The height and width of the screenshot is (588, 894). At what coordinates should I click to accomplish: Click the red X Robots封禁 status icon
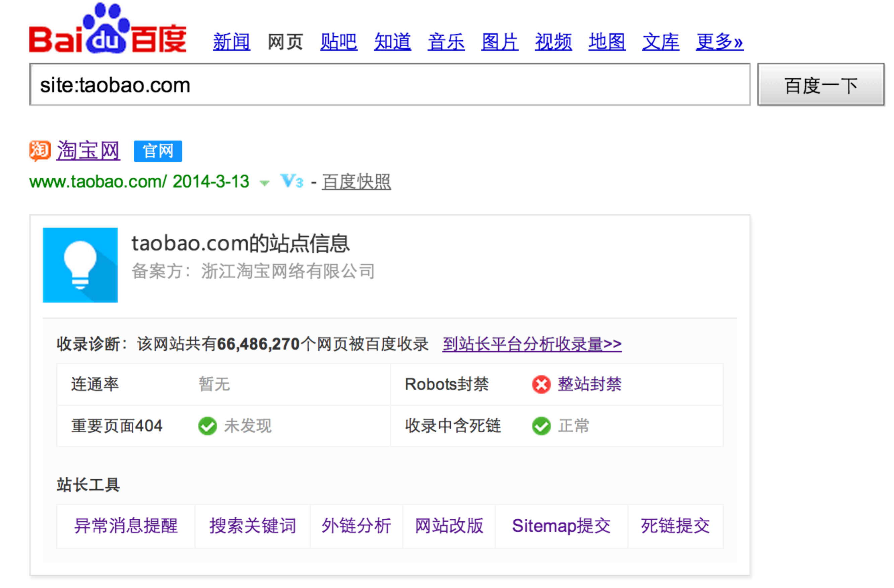coord(541,384)
